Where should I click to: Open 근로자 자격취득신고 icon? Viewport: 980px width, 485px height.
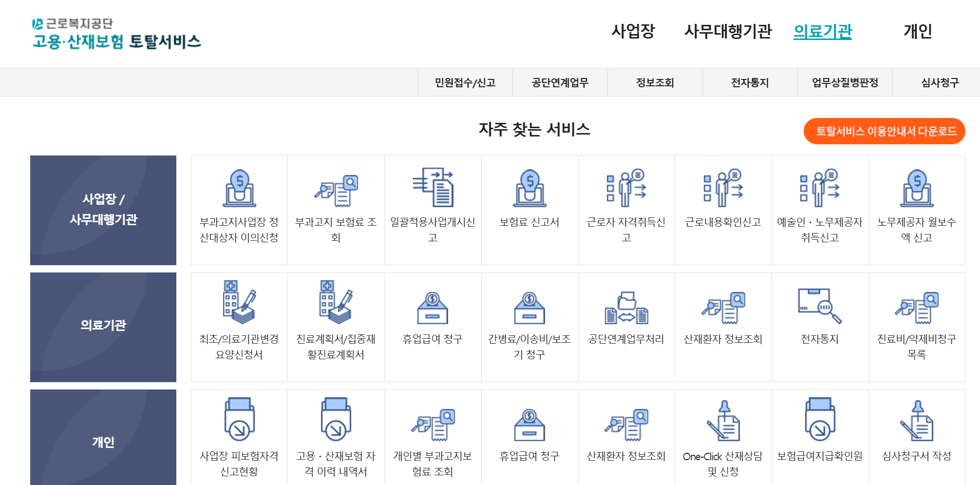click(x=626, y=188)
